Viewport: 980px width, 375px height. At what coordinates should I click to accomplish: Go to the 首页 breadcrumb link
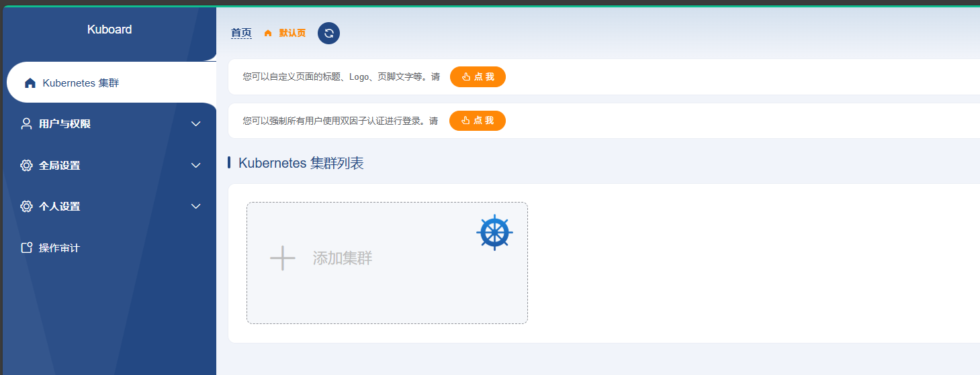(x=241, y=33)
